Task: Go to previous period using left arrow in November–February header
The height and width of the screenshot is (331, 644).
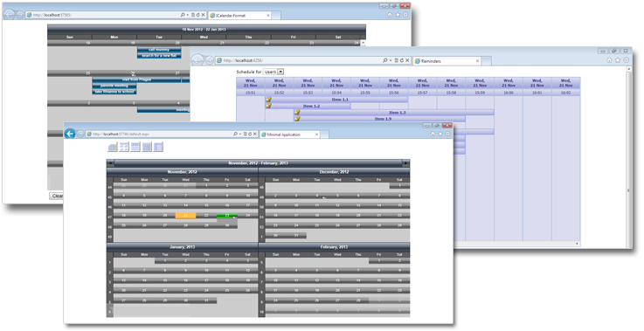Action: point(110,163)
